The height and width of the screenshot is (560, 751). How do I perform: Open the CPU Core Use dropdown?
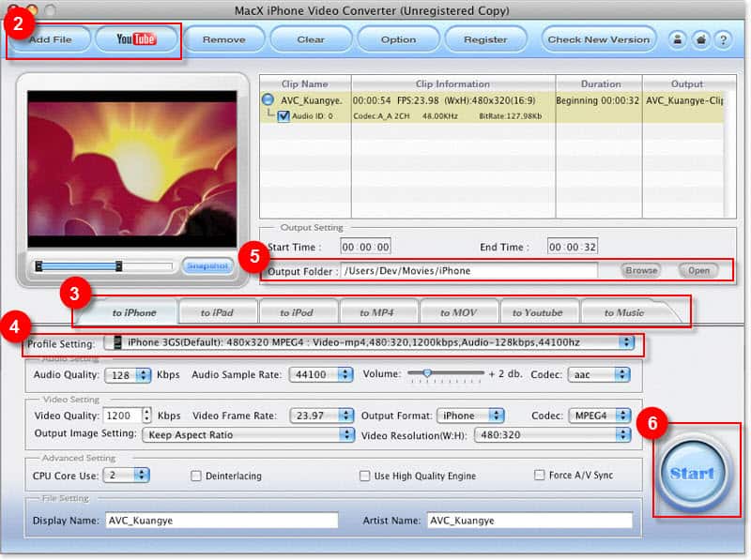[x=127, y=476]
